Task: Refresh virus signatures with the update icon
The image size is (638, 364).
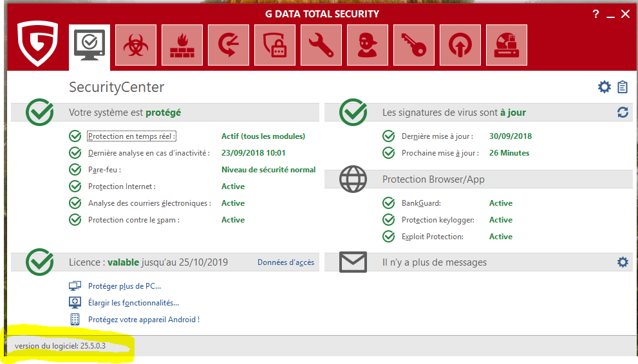Action: click(623, 113)
